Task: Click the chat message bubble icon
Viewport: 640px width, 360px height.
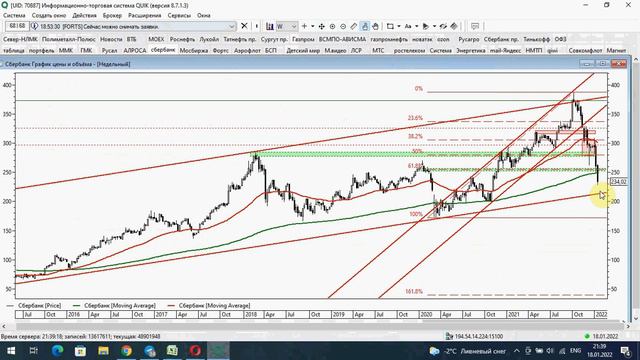Action: [475, 26]
